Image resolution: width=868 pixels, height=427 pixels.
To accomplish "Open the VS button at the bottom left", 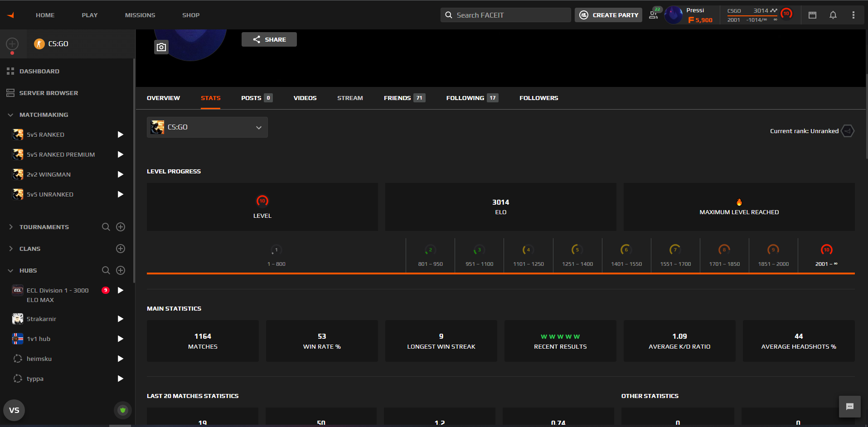I will pyautogui.click(x=14, y=410).
